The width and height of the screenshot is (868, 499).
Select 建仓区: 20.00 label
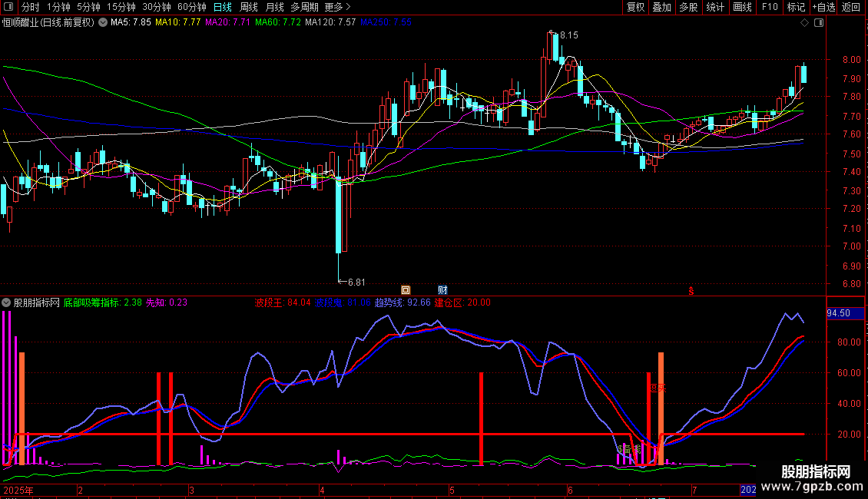click(462, 302)
